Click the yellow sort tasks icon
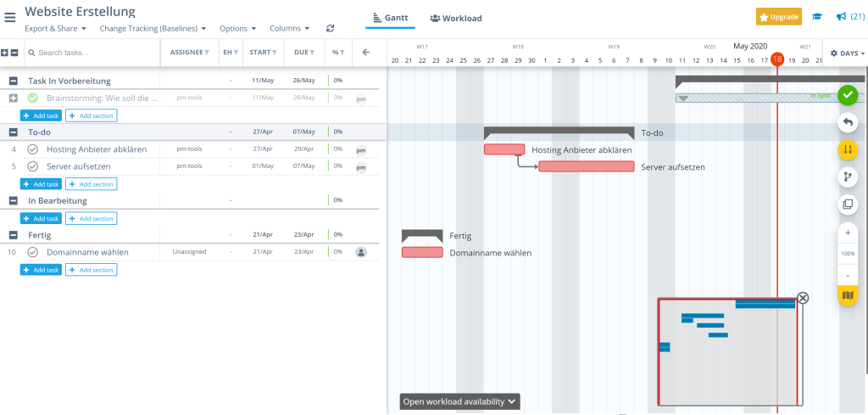This screenshot has width=868, height=415. click(x=848, y=150)
